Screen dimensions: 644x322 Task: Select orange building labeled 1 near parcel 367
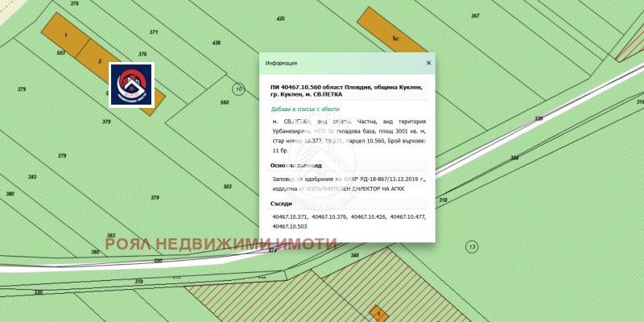click(391, 31)
